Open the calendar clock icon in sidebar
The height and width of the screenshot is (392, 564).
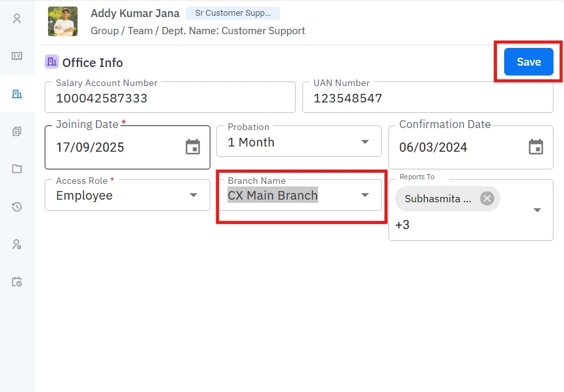click(17, 282)
